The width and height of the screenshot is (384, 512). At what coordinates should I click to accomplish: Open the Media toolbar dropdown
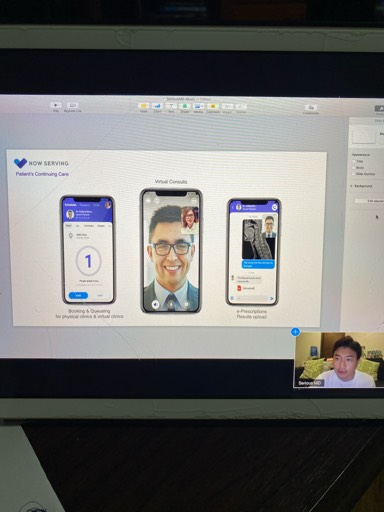point(198,106)
